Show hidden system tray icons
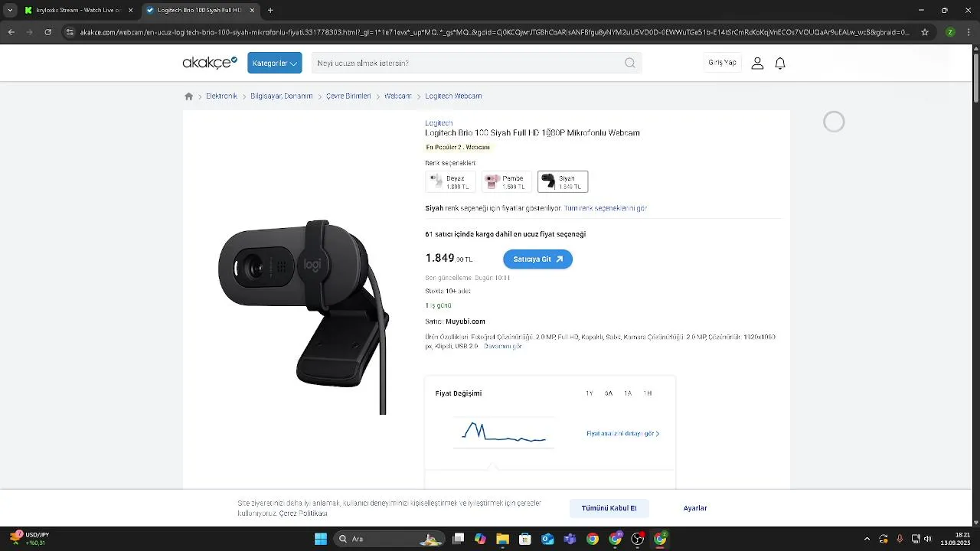Image resolution: width=980 pixels, height=551 pixels. tap(867, 539)
